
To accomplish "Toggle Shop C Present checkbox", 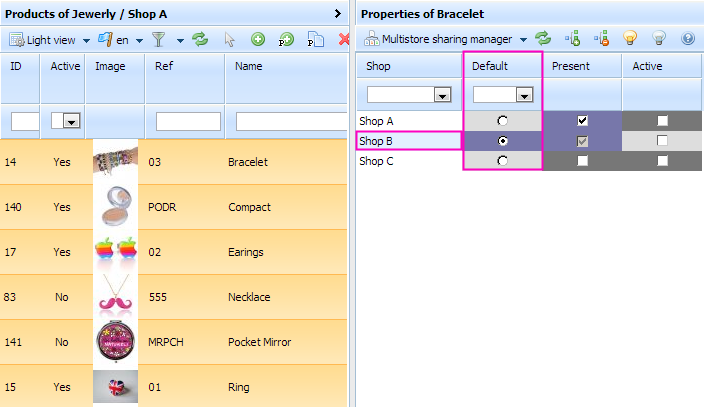I will click(582, 161).
